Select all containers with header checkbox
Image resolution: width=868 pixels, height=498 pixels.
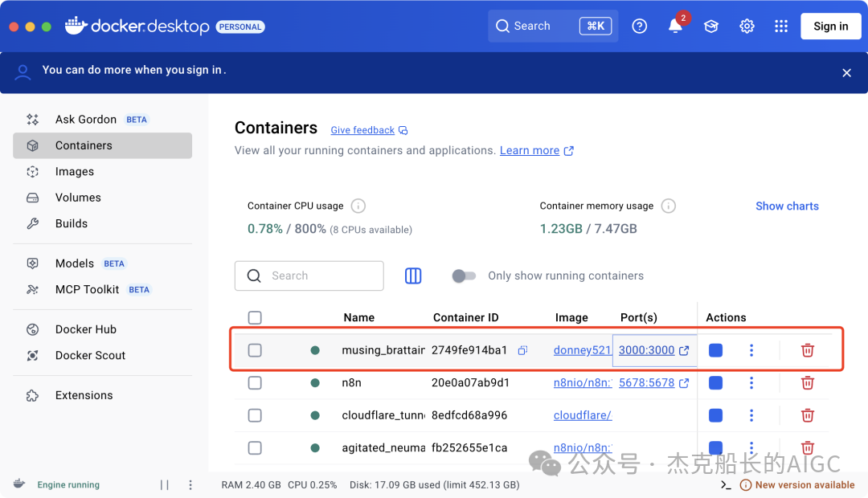(255, 317)
